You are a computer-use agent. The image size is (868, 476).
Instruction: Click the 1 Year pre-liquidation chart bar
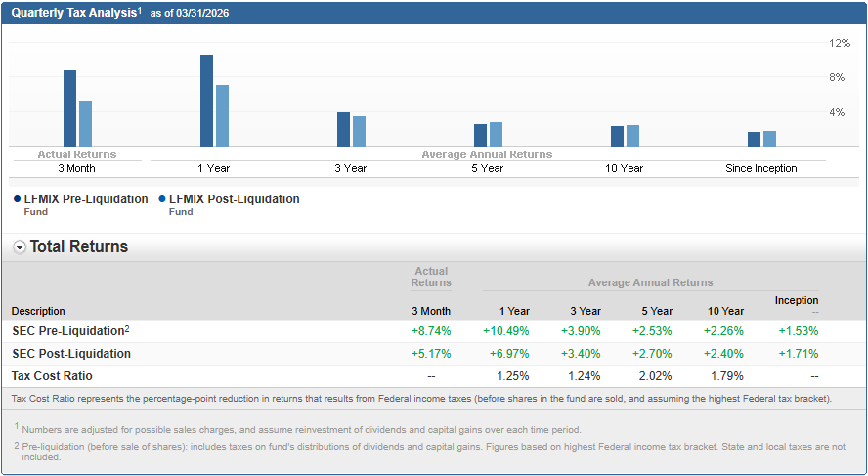(206, 101)
